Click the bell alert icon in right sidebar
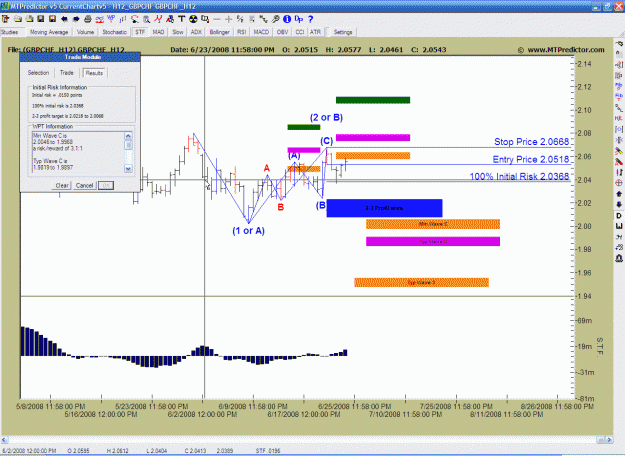The width and height of the screenshot is (625, 456). (x=619, y=258)
